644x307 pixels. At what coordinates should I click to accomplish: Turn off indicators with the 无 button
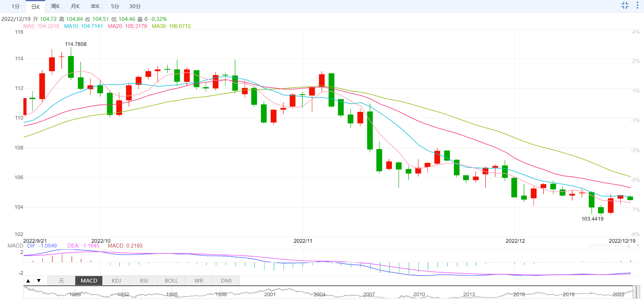point(61,281)
